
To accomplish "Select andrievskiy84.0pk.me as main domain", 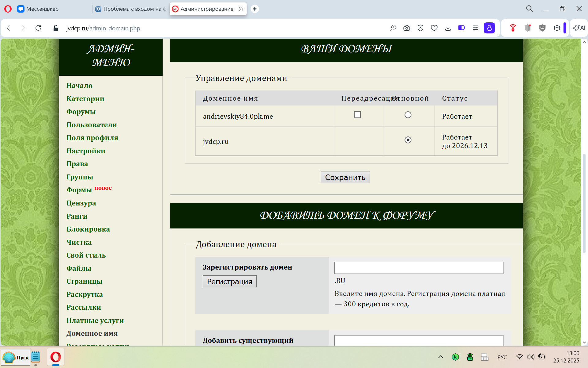I will click(408, 115).
